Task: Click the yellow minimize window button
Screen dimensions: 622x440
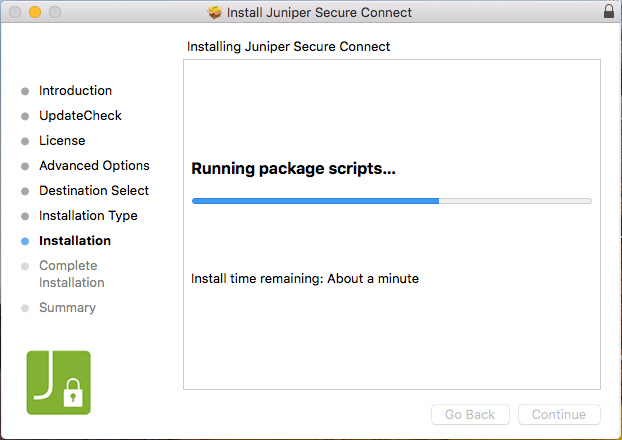Action: tap(34, 12)
